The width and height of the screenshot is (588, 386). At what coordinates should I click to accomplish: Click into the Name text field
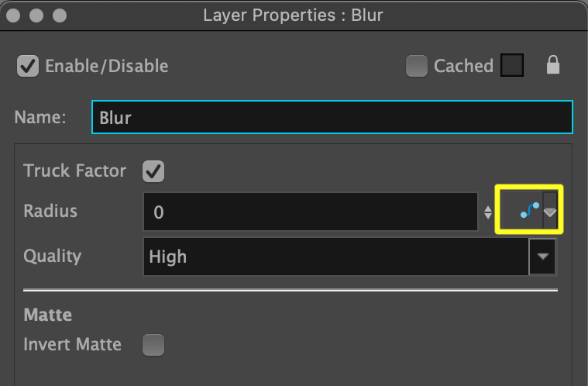pos(332,117)
